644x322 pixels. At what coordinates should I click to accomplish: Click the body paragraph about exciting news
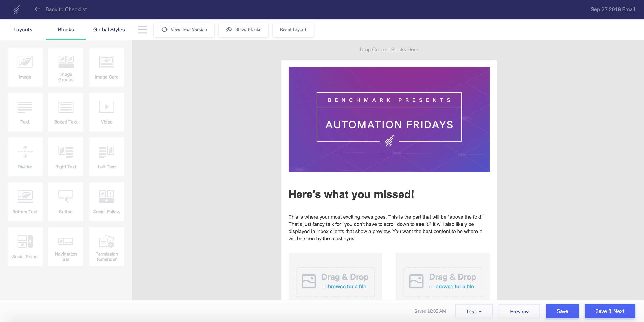tap(387, 228)
